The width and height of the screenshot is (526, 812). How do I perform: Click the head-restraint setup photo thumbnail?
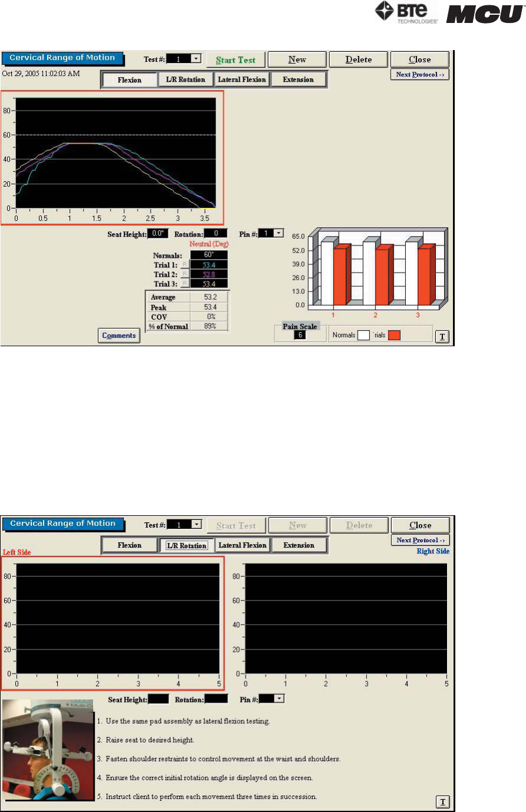coord(48,750)
